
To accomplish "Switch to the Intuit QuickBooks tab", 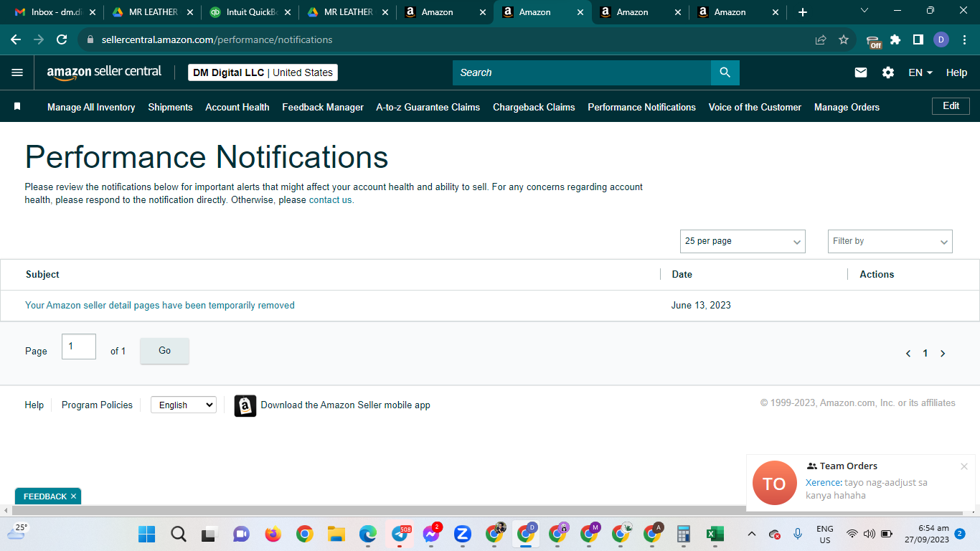I will click(x=250, y=12).
